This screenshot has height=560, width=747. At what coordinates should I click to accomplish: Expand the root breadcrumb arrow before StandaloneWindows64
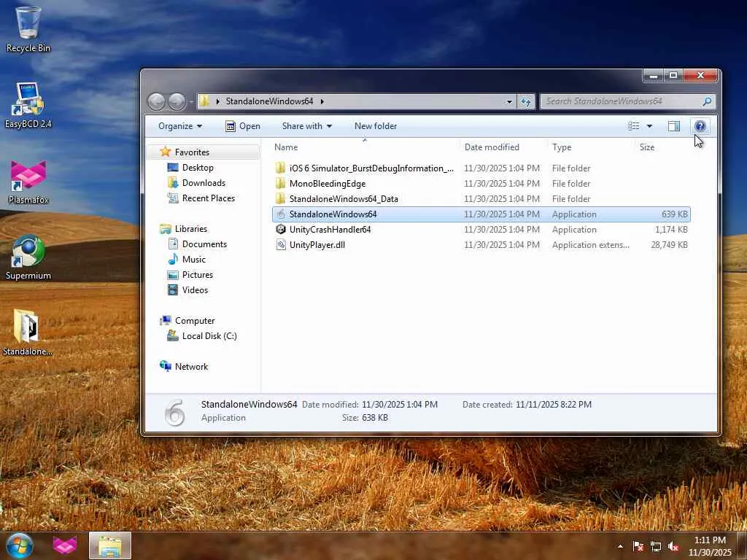pos(217,101)
